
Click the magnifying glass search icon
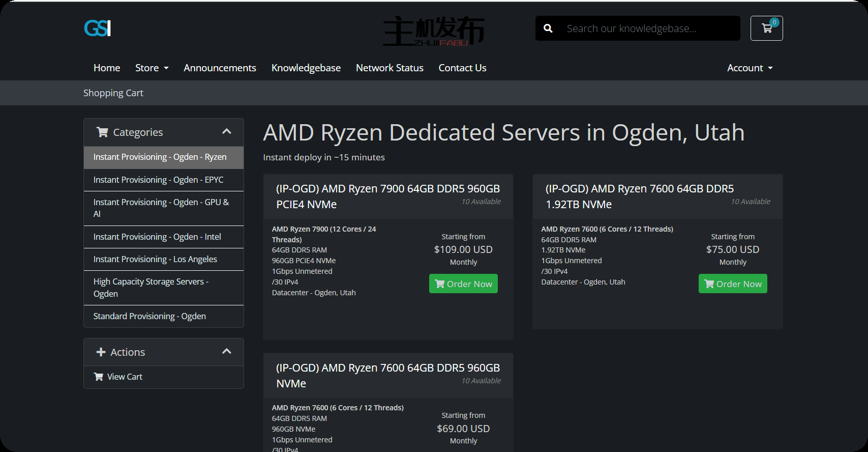[548, 29]
